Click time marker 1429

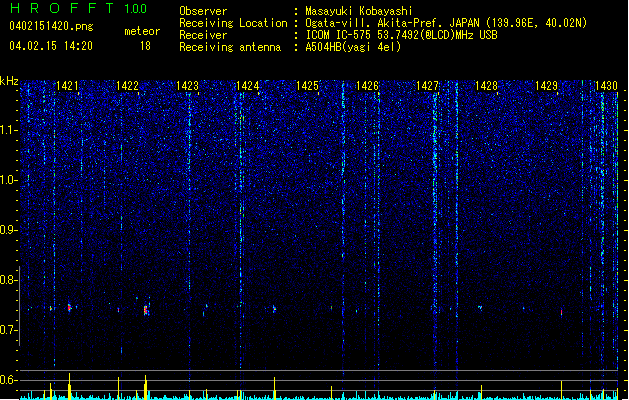546,86
